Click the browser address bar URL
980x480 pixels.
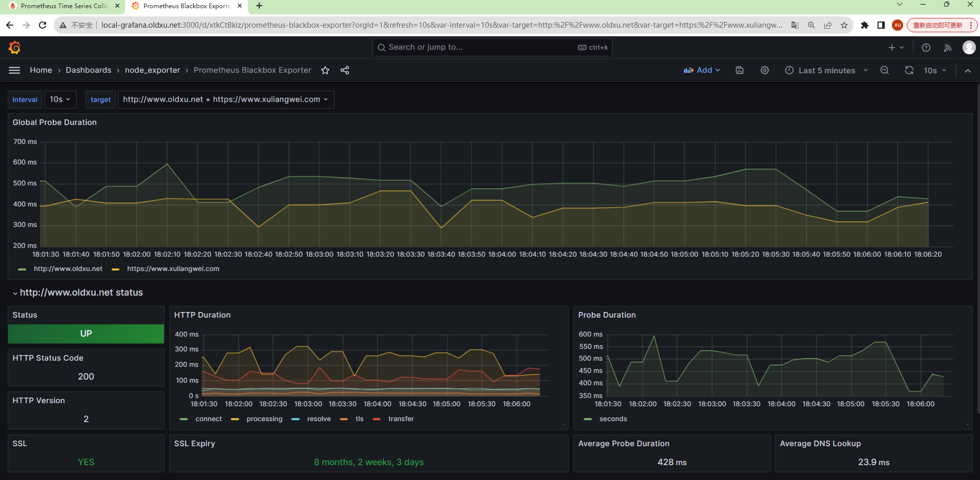tap(442, 25)
